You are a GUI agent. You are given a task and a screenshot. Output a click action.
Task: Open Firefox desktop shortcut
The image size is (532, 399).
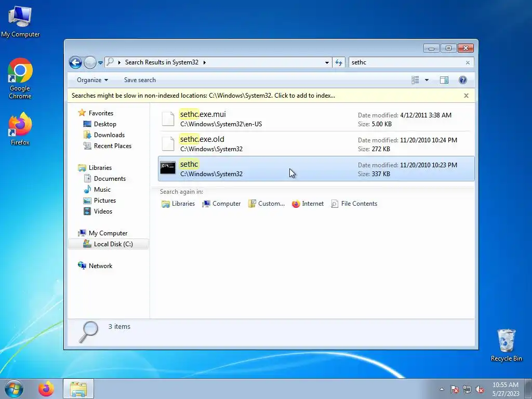pos(20,129)
